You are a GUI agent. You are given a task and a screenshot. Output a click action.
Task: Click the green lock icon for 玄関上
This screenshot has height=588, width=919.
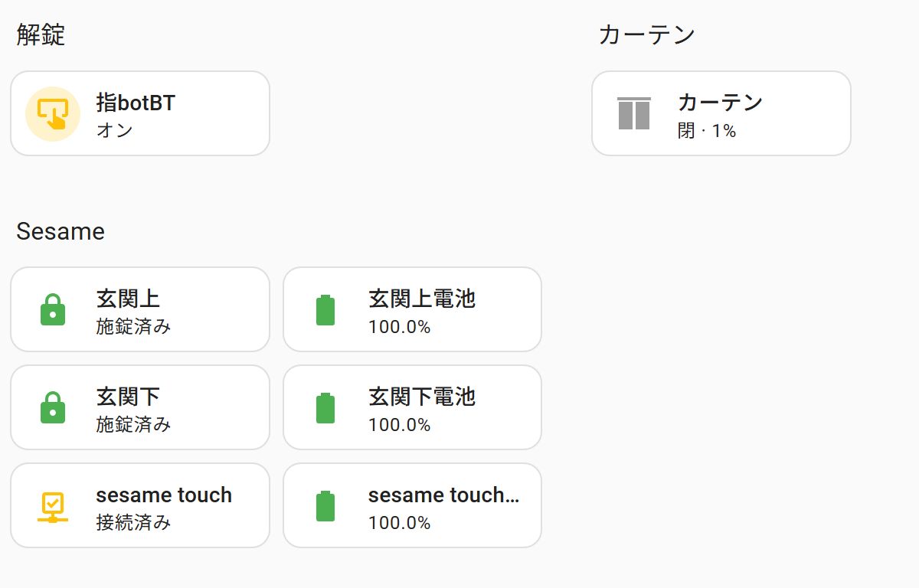pyautogui.click(x=53, y=310)
